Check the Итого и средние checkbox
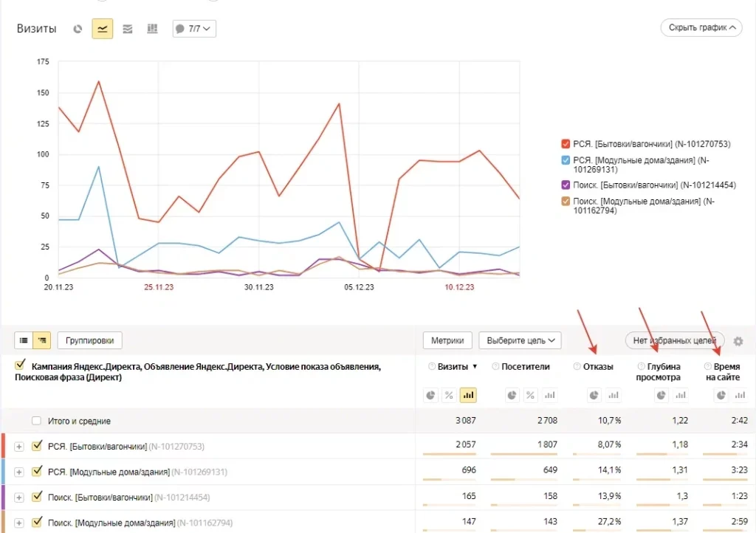 point(37,421)
